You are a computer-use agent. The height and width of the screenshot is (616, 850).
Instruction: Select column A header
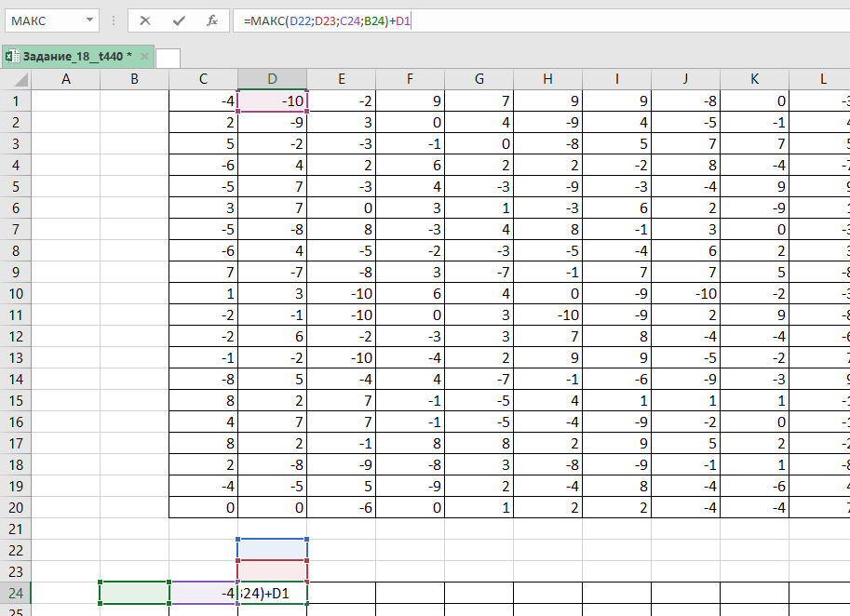click(x=65, y=80)
